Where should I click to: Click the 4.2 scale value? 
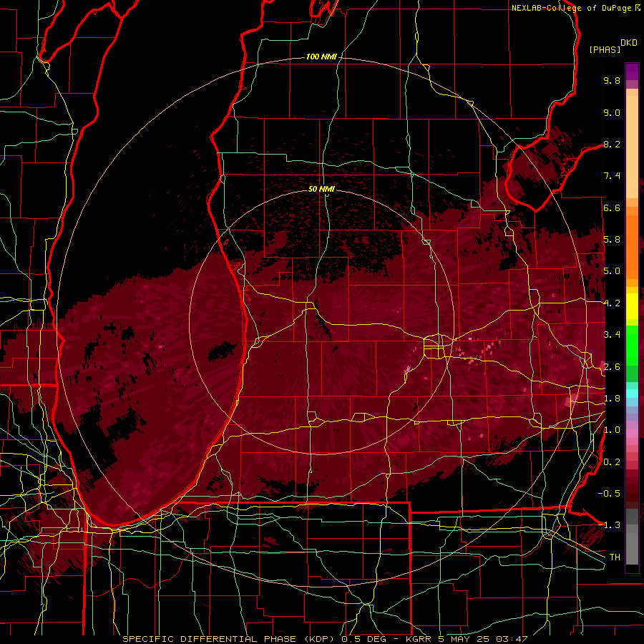coord(612,303)
